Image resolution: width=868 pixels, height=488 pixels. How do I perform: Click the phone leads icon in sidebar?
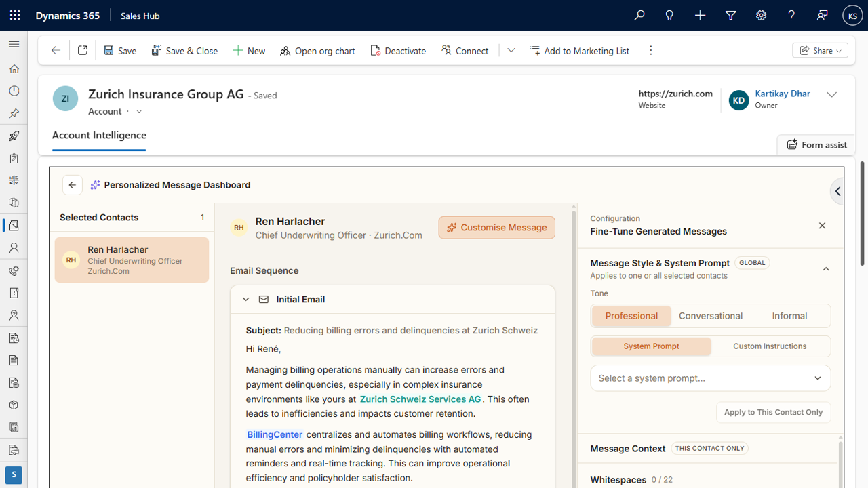pos(14,270)
